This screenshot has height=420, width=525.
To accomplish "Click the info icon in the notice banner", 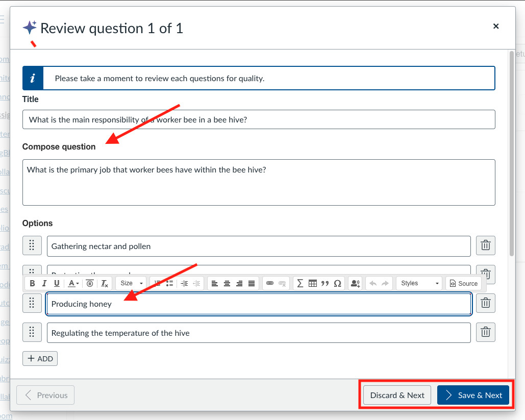I will tap(33, 79).
